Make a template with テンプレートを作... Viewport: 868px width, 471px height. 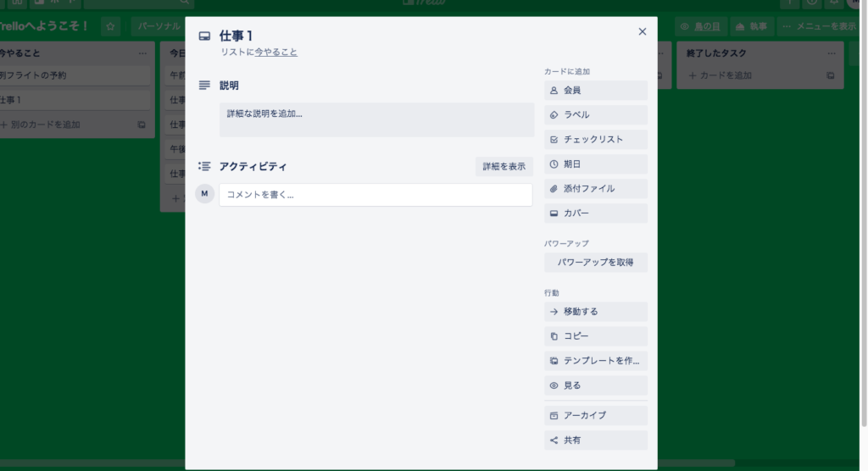pos(596,361)
